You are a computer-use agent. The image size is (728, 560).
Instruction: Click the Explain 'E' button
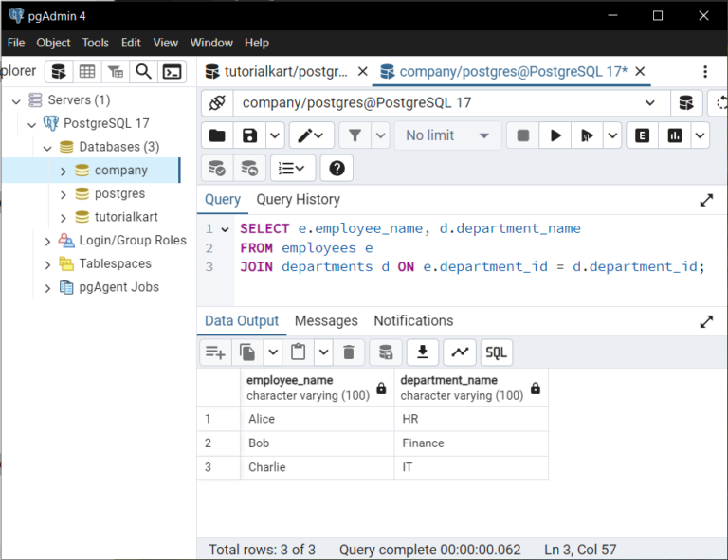click(x=642, y=135)
